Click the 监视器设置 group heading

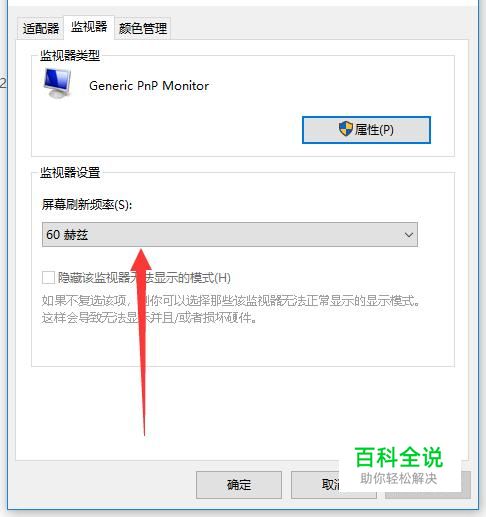coord(70,173)
